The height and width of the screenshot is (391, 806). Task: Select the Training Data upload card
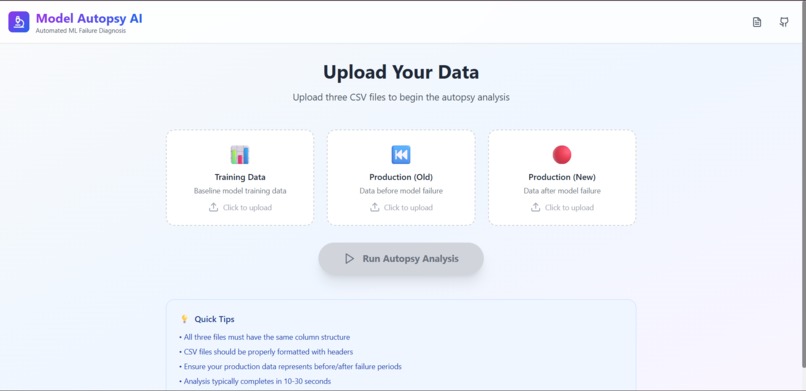click(x=240, y=177)
